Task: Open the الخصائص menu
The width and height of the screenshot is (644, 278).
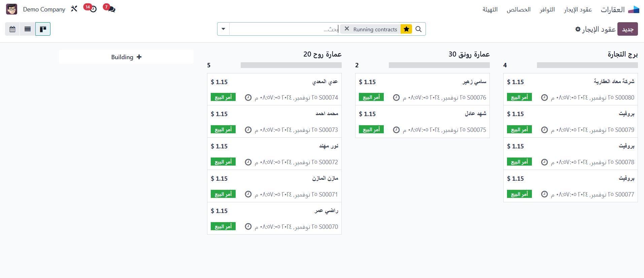Action: click(x=518, y=9)
